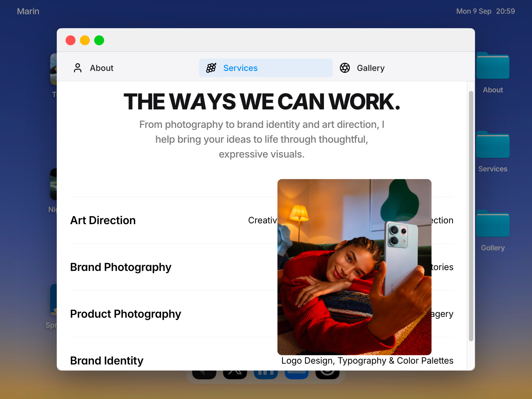Switch to the Gallery tab
This screenshot has width=532, height=399.
coord(399,68)
